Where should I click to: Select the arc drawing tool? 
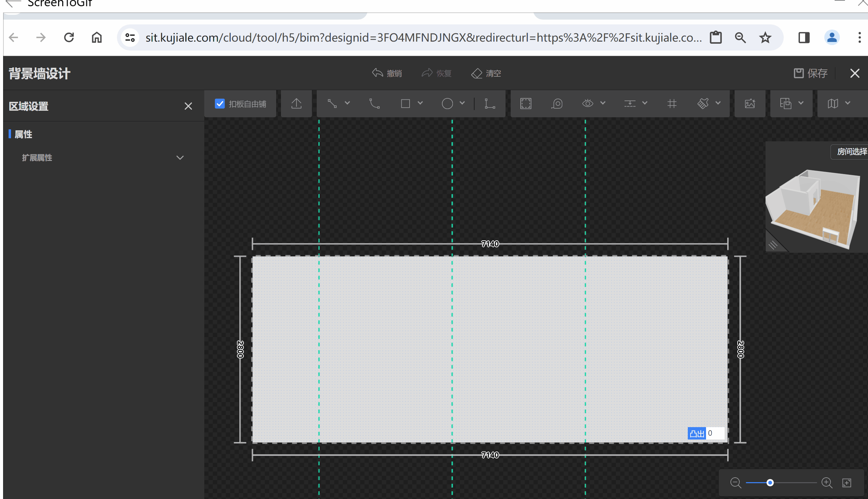374,104
